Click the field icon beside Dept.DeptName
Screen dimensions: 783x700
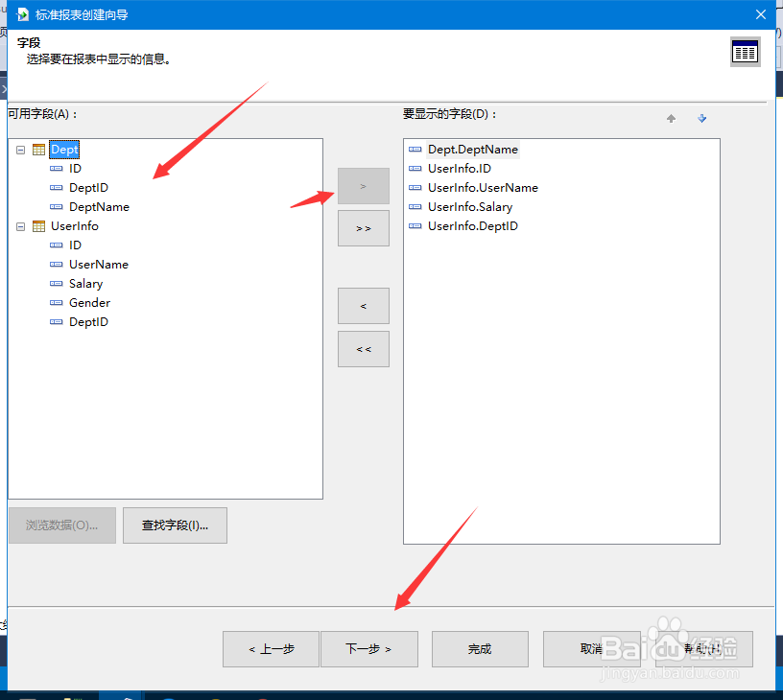(415, 150)
